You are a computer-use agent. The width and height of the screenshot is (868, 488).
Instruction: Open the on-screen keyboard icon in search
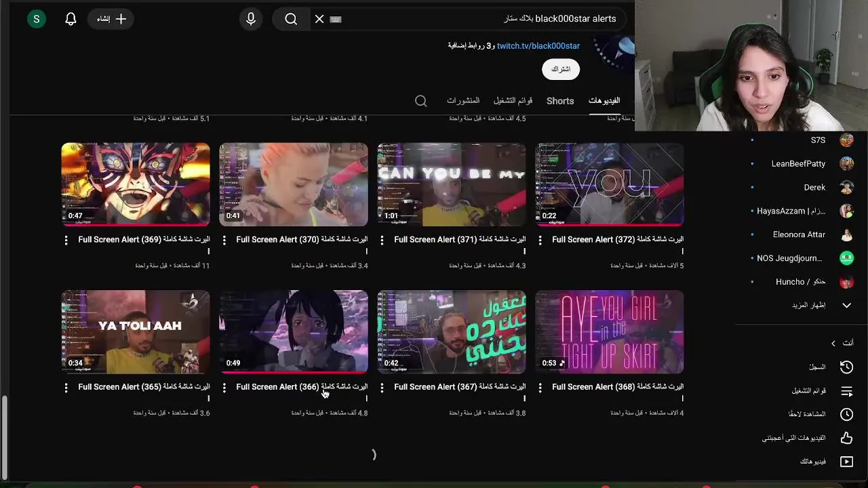point(335,19)
